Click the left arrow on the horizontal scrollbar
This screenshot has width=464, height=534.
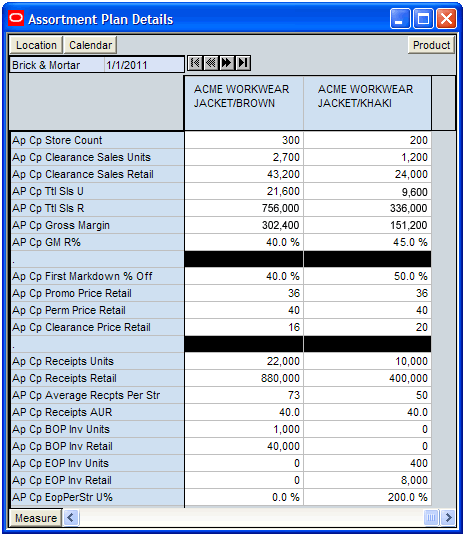[71, 518]
